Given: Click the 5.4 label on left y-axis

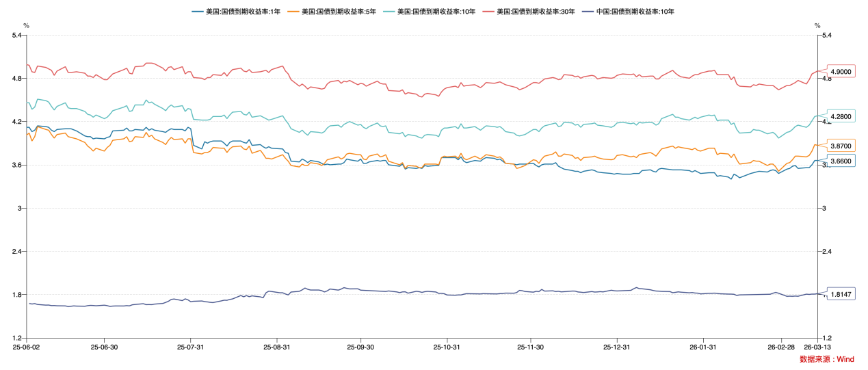Looking at the screenshot, I should coord(17,35).
